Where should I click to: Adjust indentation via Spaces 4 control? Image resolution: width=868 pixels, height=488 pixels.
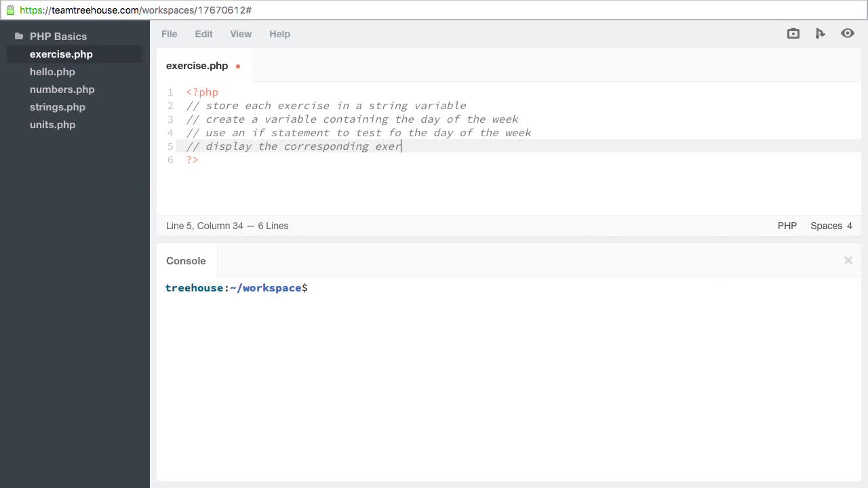(x=831, y=226)
